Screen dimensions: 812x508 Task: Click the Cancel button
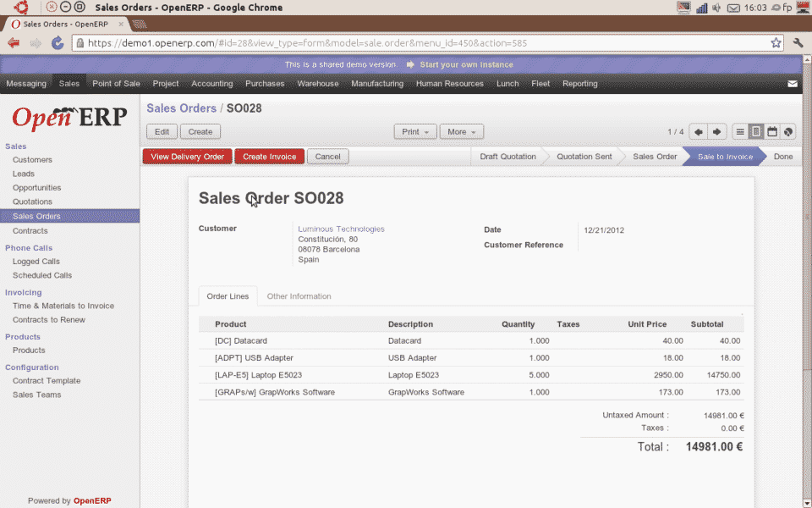(328, 157)
